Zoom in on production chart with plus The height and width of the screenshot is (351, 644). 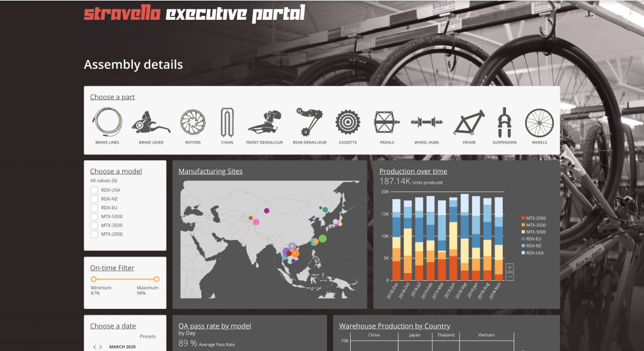point(510,267)
